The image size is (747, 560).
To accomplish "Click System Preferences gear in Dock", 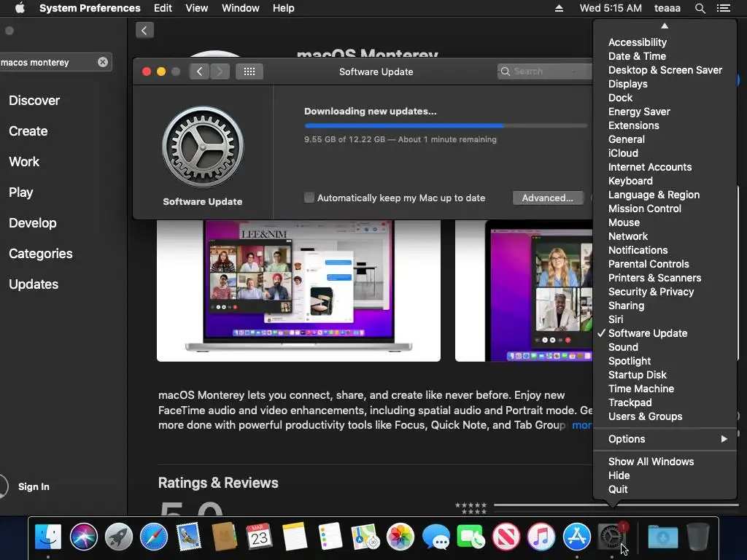I will (x=612, y=537).
